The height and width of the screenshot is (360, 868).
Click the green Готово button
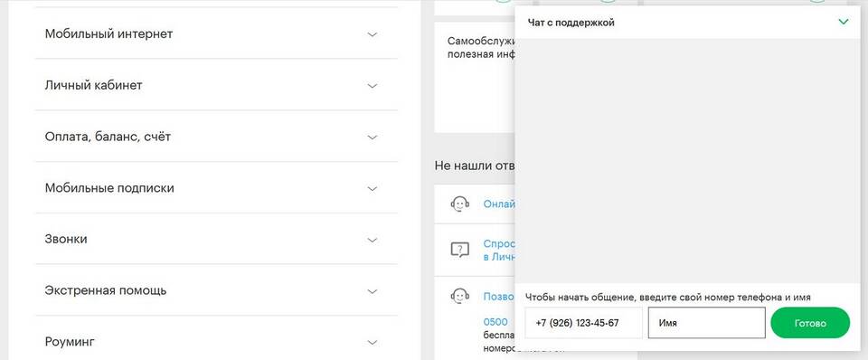(x=810, y=323)
